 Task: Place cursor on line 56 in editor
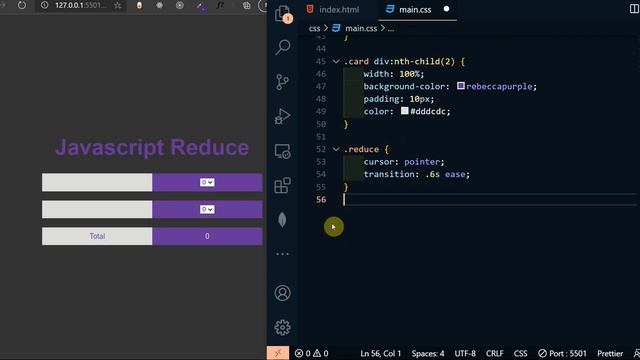tap(490, 200)
